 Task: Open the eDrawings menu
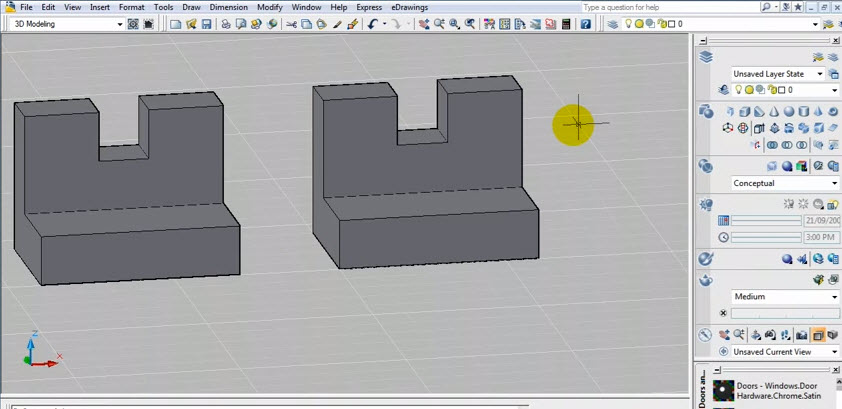(410, 8)
